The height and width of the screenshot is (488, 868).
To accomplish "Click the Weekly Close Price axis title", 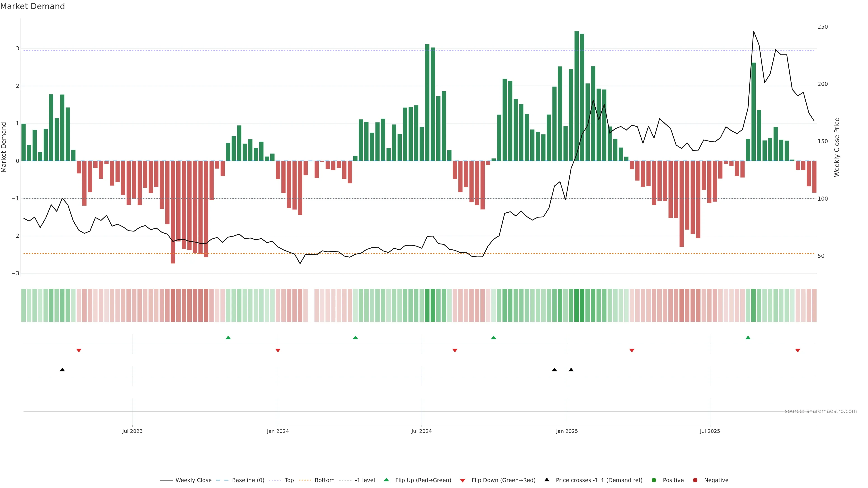I will coord(837,147).
